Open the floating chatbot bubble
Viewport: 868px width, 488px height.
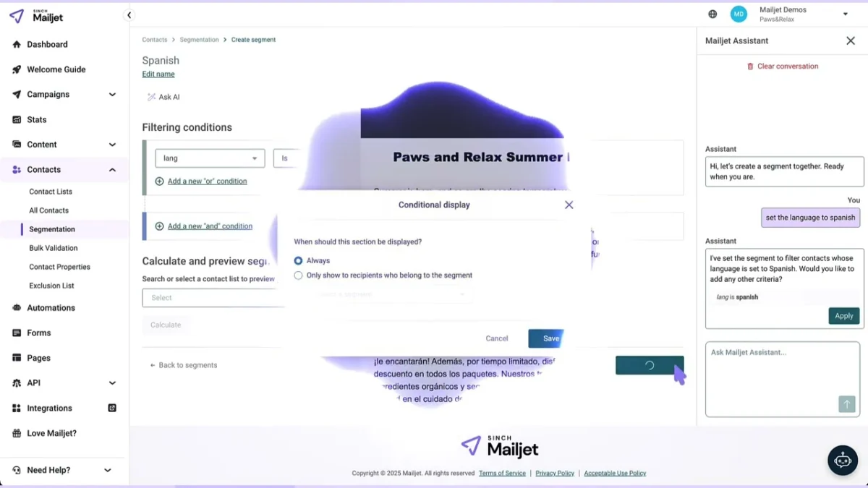(x=842, y=461)
